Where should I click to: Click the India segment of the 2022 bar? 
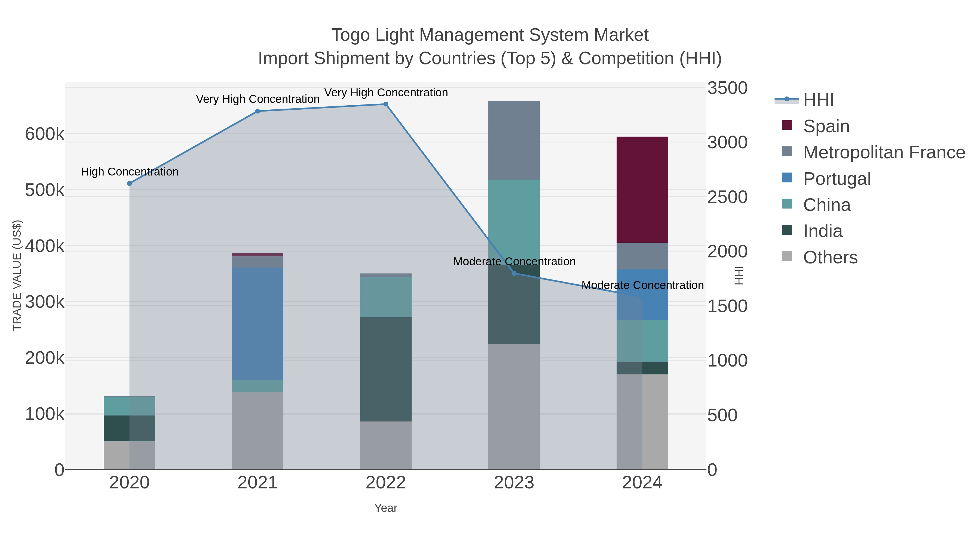point(386,369)
